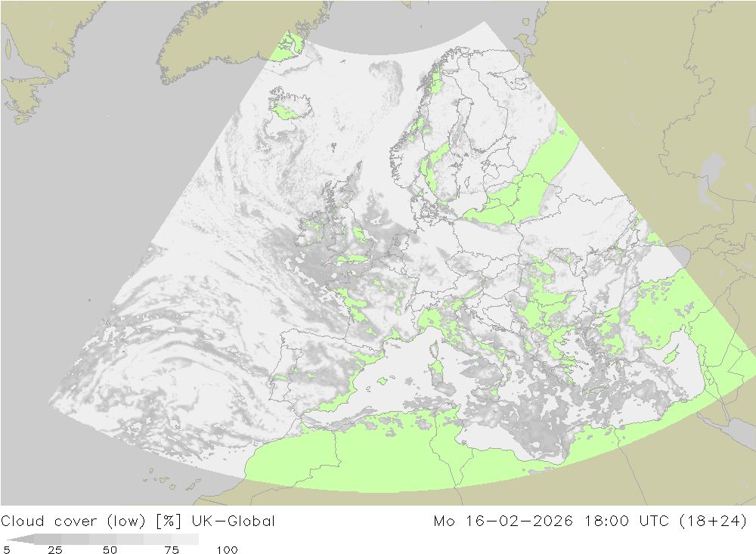Click the '18:00 UTC' time text

pos(627,522)
